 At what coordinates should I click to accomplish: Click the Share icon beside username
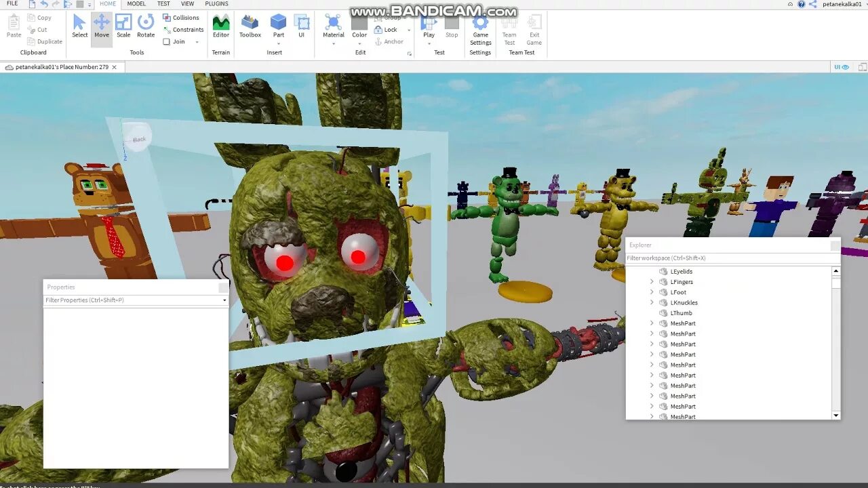(x=813, y=4)
